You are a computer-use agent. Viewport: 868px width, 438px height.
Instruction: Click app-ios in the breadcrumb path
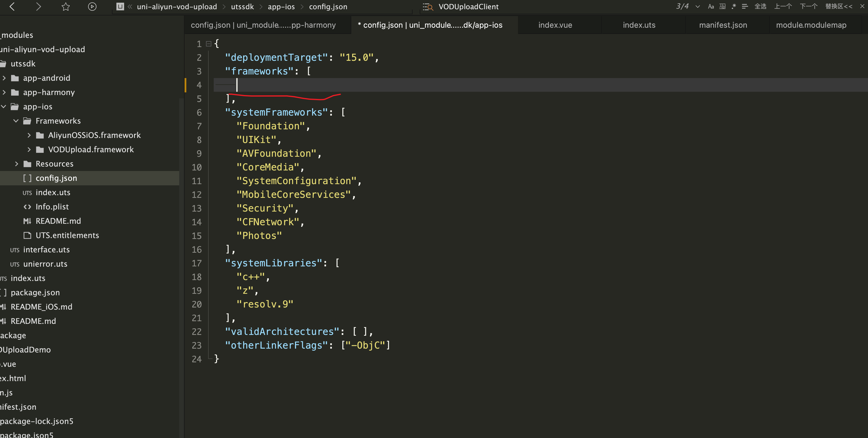pos(281,7)
